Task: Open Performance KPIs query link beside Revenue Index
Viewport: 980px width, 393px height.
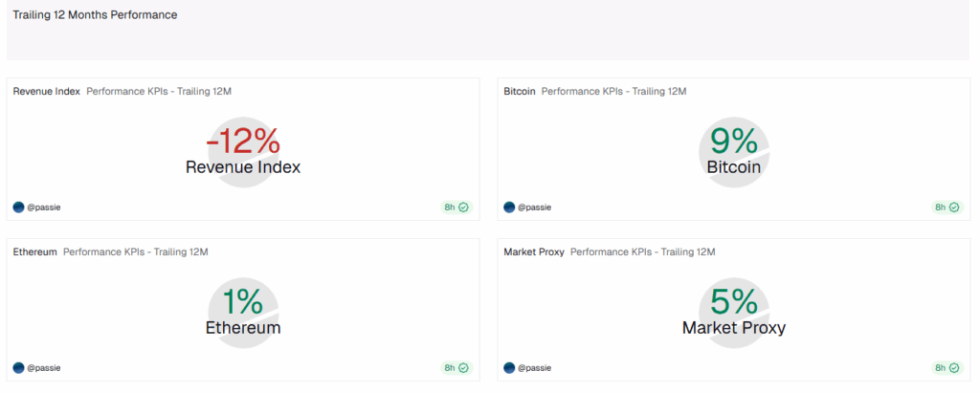Action: tap(160, 92)
